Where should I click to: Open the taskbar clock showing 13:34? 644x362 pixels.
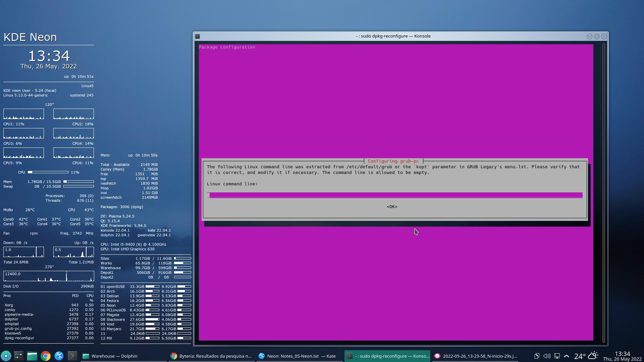point(622,356)
